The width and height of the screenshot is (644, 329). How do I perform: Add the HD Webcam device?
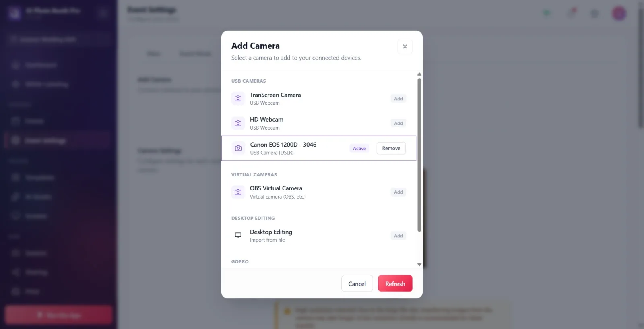398,123
